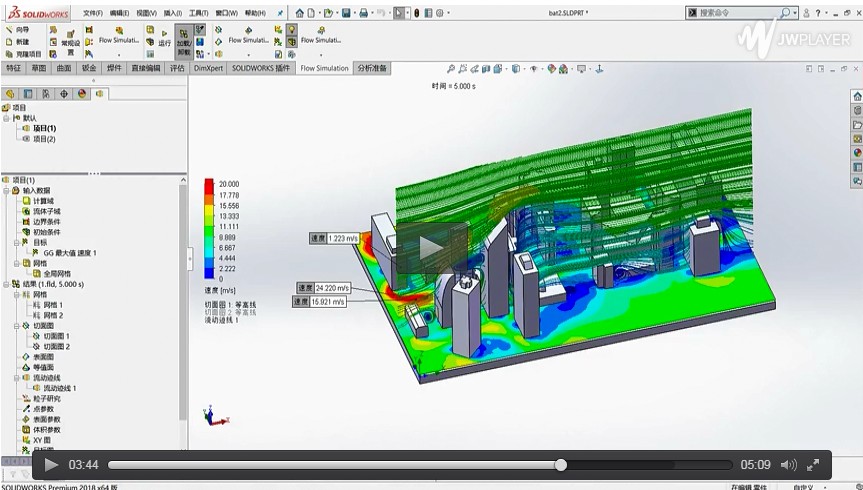863x490 pixels.
Task: Click the Home icon in top toolbar
Action: pos(299,13)
